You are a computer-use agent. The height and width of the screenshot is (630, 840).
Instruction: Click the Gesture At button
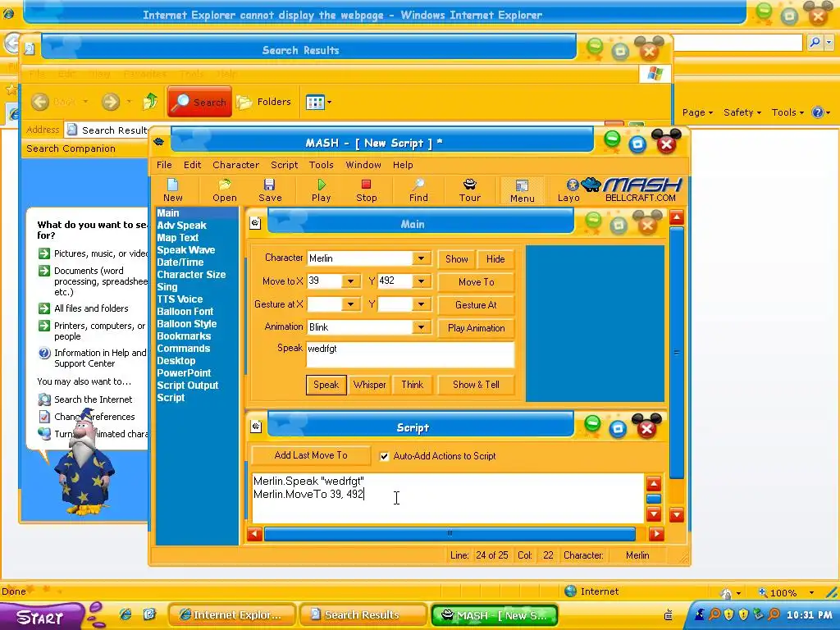477,305
